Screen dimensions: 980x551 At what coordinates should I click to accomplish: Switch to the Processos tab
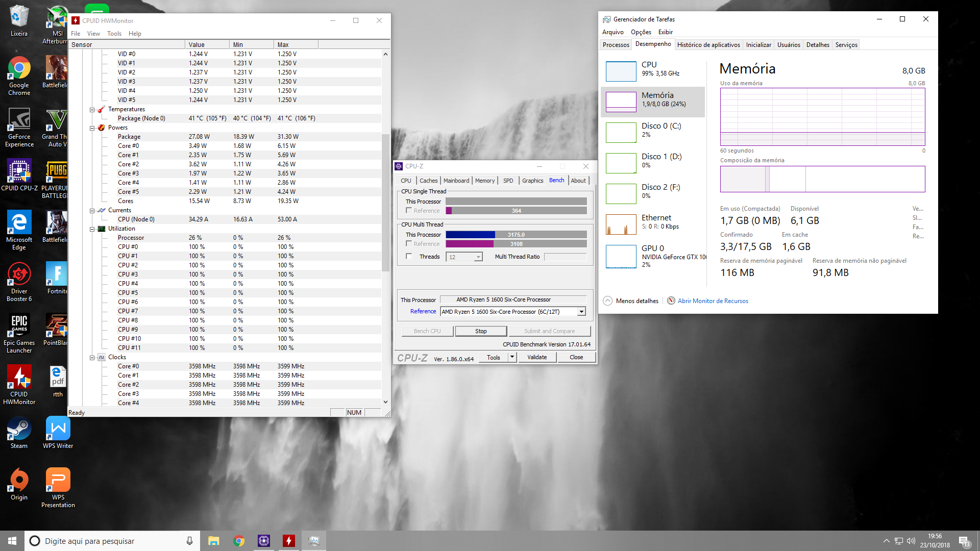pyautogui.click(x=616, y=45)
